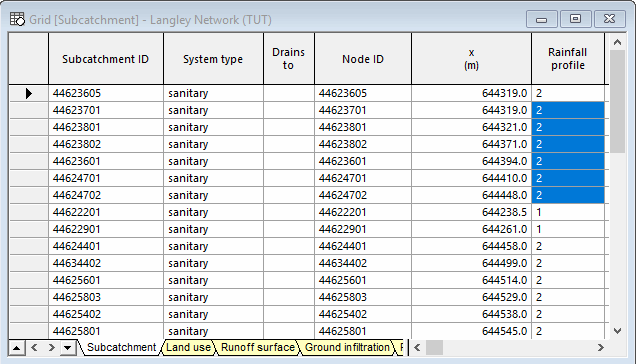
Task: Select the row header for subcatchment 44623701
Action: click(28, 110)
